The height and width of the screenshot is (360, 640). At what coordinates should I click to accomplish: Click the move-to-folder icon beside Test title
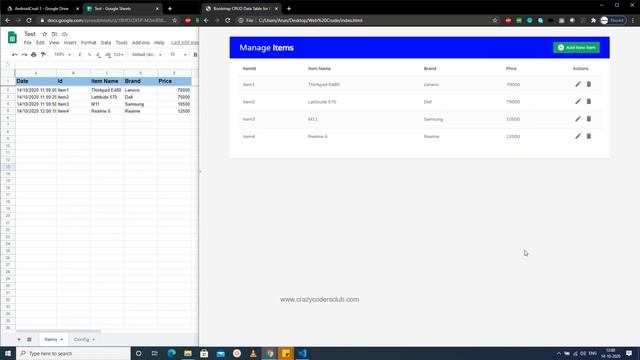54,34
